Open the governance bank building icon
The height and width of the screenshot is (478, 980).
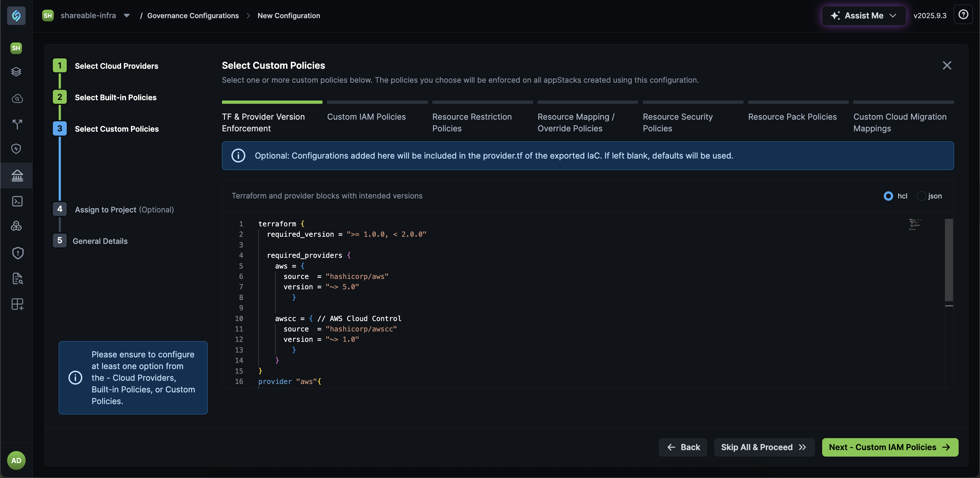[17, 175]
